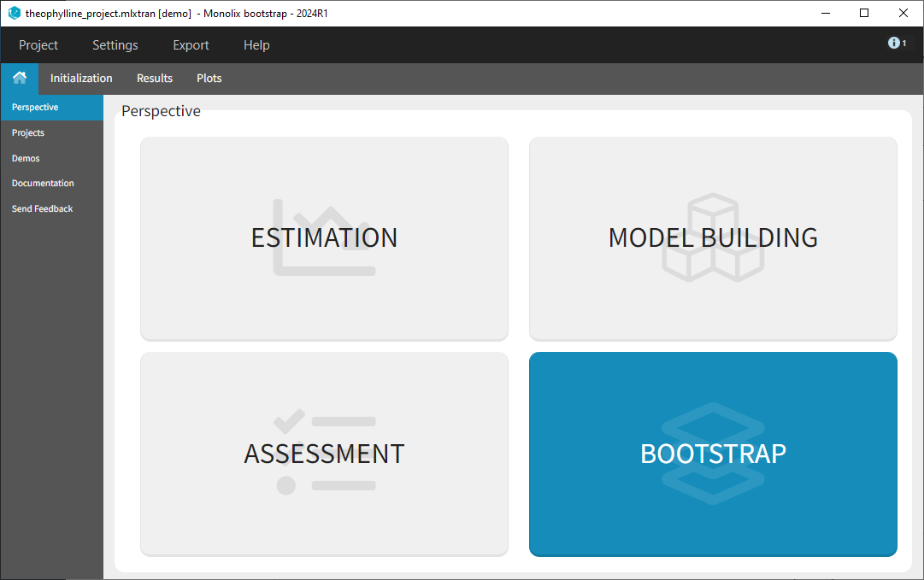
Task: Click the Monolix logo in the title bar
Action: tap(13, 13)
